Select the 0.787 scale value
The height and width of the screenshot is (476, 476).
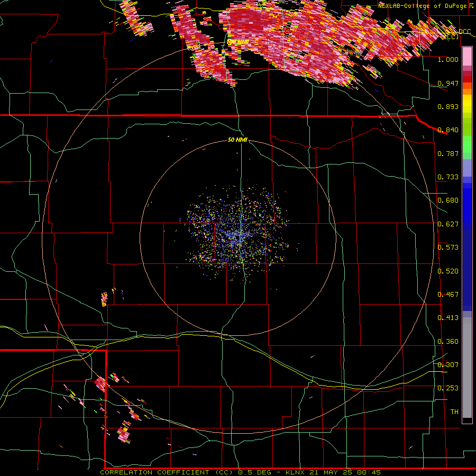coord(448,153)
